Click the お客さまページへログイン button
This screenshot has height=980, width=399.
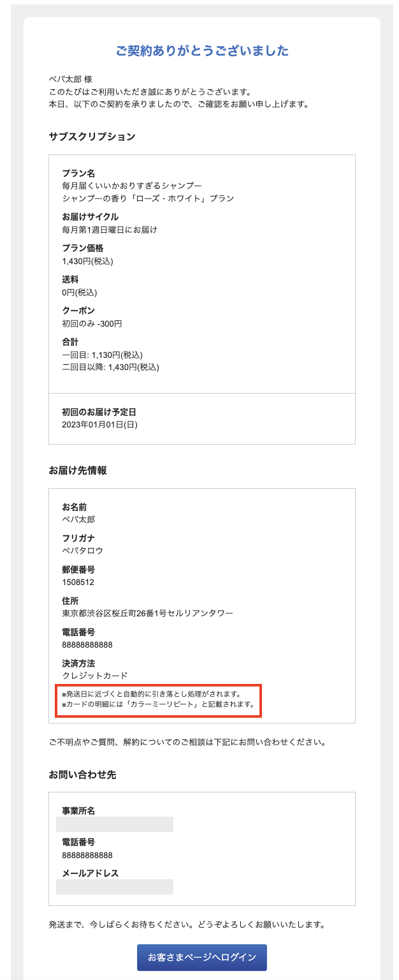pyautogui.click(x=201, y=957)
